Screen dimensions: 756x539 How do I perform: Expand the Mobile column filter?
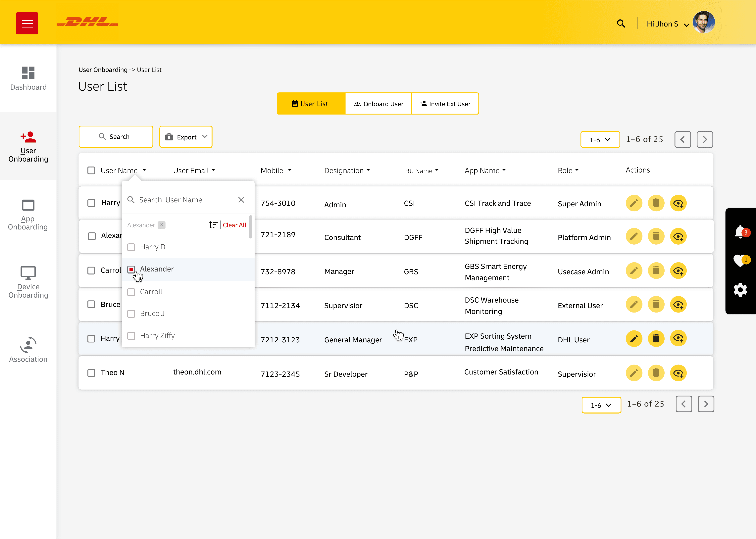(x=290, y=170)
